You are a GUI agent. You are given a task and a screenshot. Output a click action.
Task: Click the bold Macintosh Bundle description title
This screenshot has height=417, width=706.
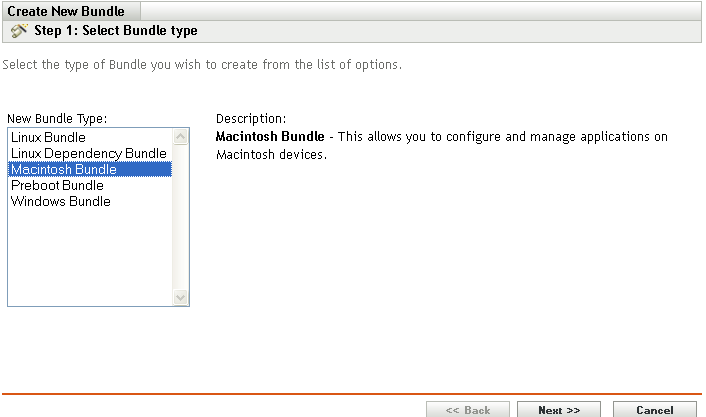pos(270,136)
